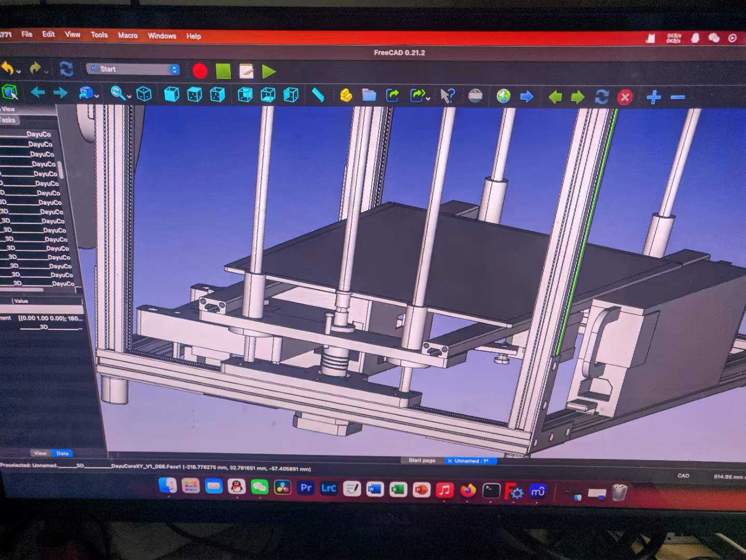Click the What's This help cursor icon
The width and height of the screenshot is (746, 560).
pos(447,96)
